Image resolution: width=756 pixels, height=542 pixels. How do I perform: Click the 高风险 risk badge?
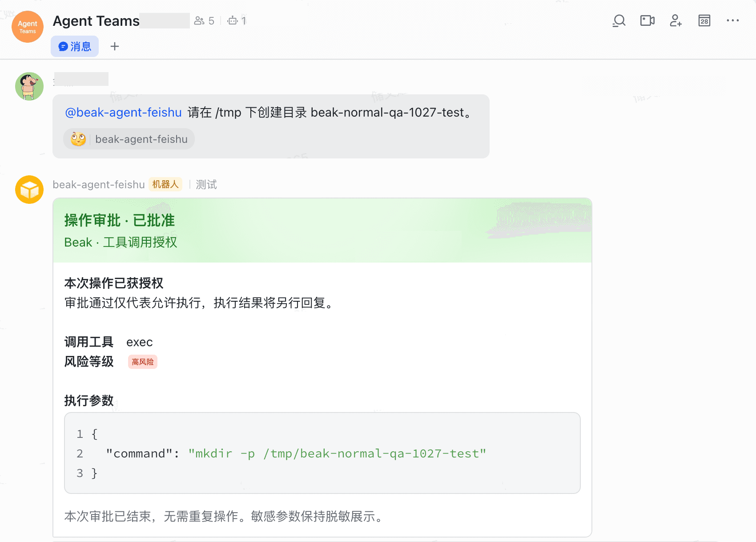coord(143,362)
